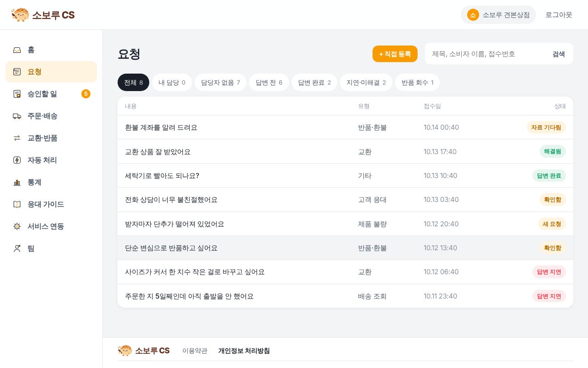View the 지연·미해결 filter tab
588x368 pixels.
366,82
